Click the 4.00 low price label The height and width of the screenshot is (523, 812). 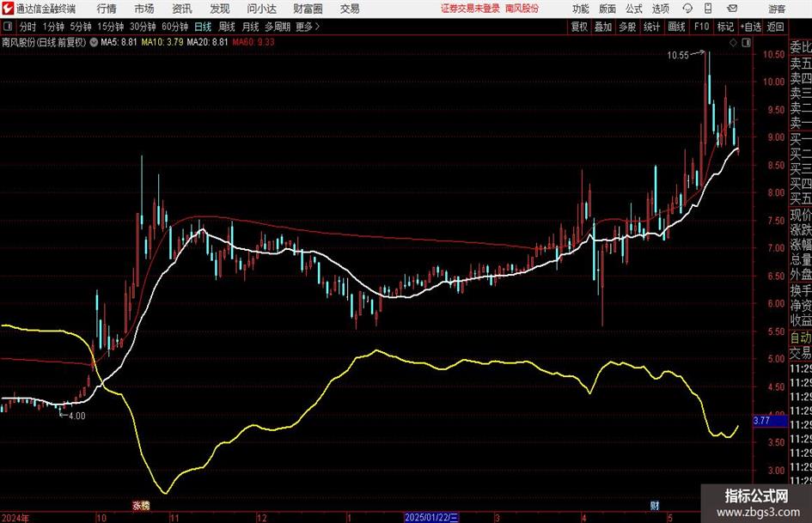76,416
